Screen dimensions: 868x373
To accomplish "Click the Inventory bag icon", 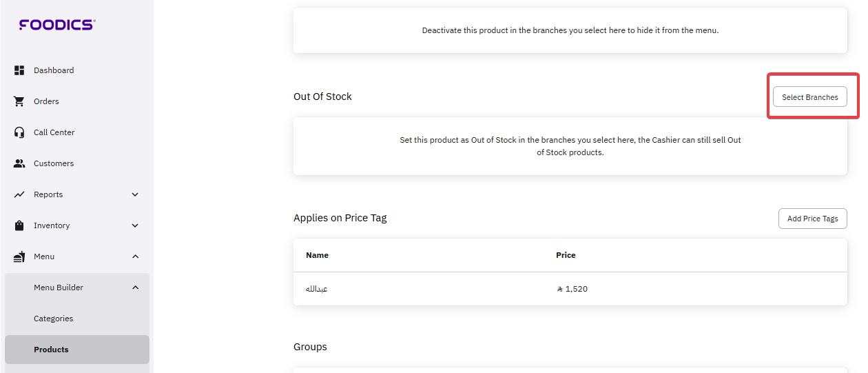I will point(19,225).
